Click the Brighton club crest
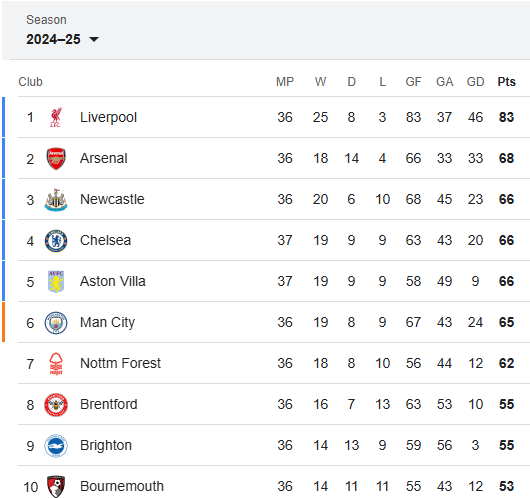This screenshot has height=498, width=530. point(56,446)
